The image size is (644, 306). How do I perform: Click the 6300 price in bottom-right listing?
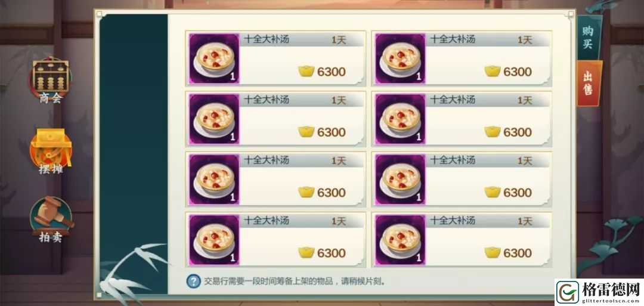[x=518, y=253]
